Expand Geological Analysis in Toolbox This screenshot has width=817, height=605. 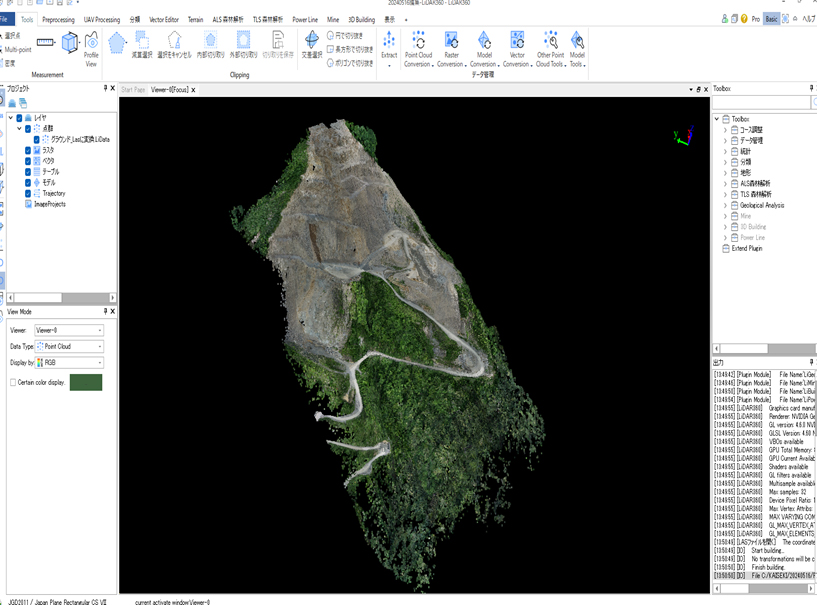coord(725,205)
